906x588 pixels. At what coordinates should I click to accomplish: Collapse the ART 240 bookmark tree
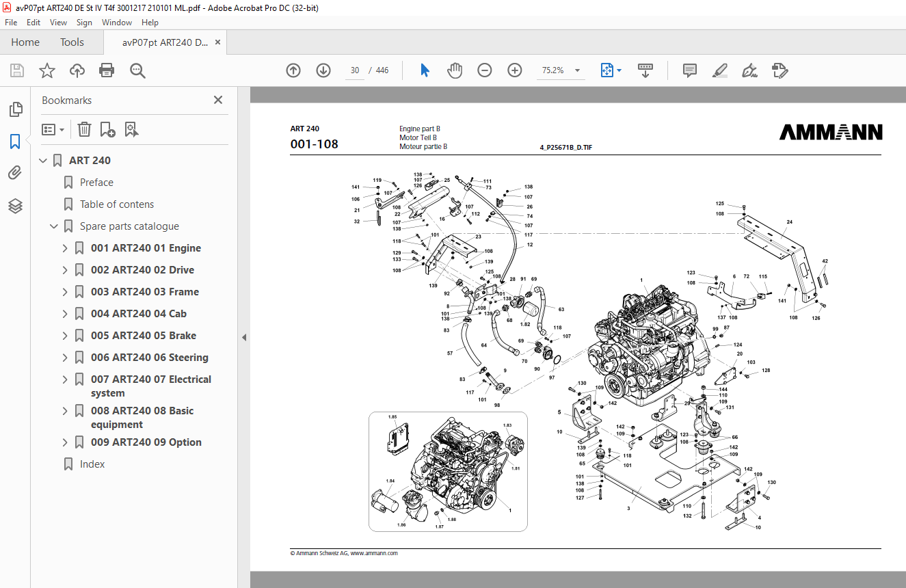coord(43,161)
